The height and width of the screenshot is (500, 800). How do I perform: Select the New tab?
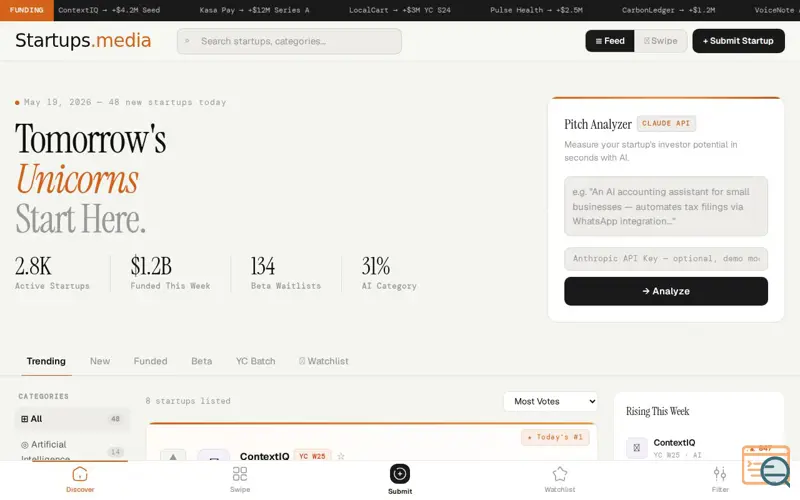click(x=100, y=361)
